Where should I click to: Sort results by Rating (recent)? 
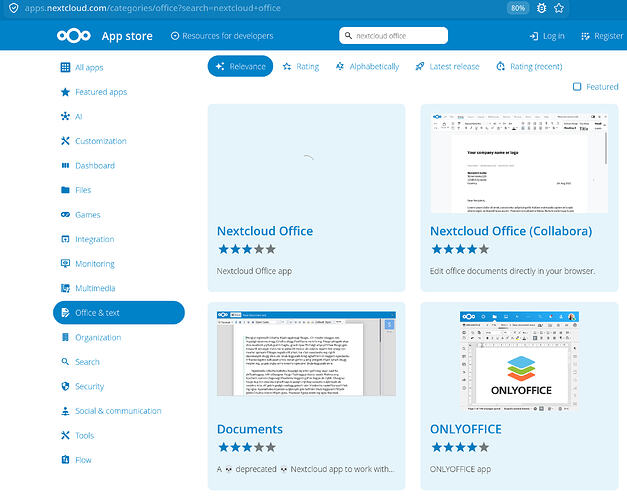click(x=529, y=66)
